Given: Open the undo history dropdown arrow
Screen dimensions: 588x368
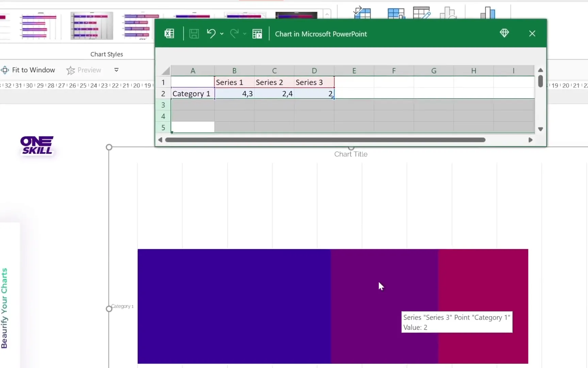Looking at the screenshot, I should (222, 34).
